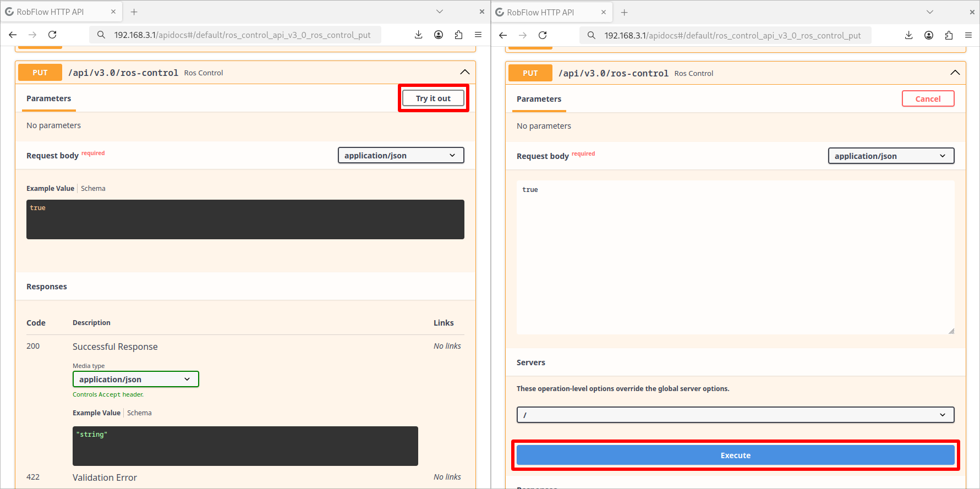The width and height of the screenshot is (980, 489).
Task: Open account icon in left browser window
Action: (x=439, y=35)
